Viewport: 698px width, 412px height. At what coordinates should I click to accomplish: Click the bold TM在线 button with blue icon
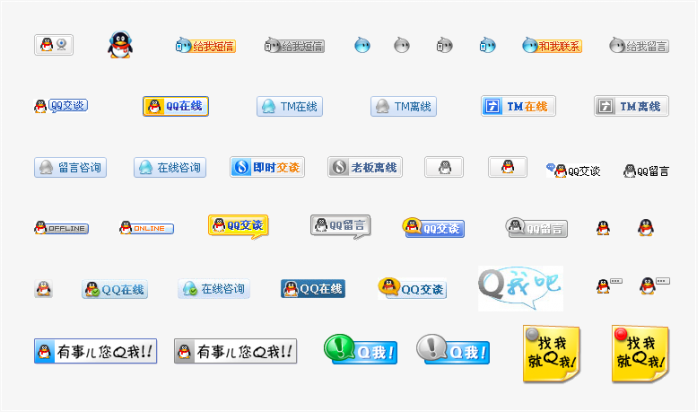(x=518, y=106)
